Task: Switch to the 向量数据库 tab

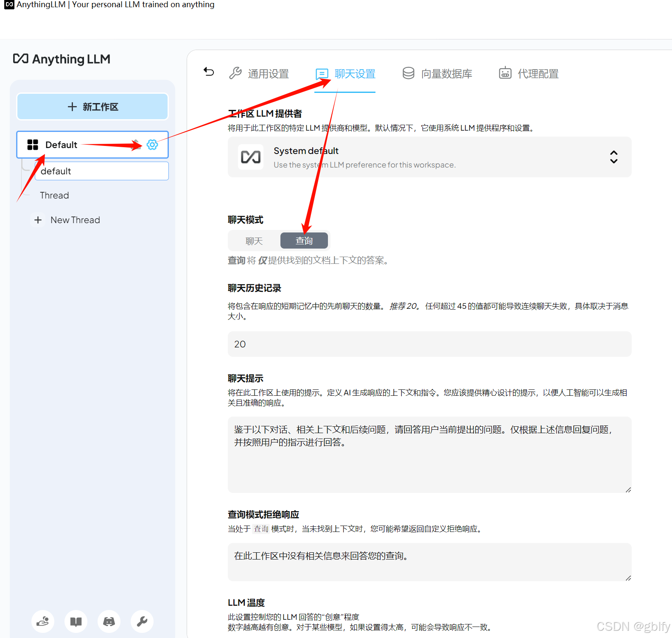Action: 437,74
